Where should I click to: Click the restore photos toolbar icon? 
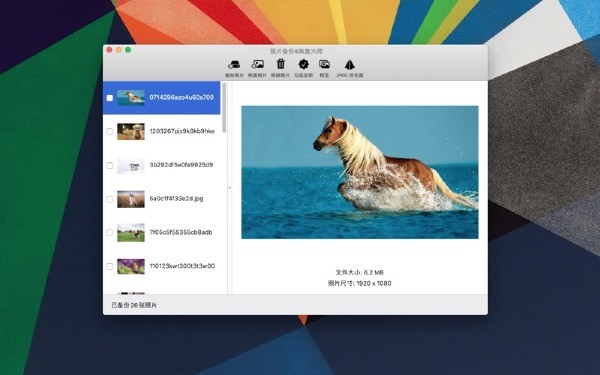(258, 65)
